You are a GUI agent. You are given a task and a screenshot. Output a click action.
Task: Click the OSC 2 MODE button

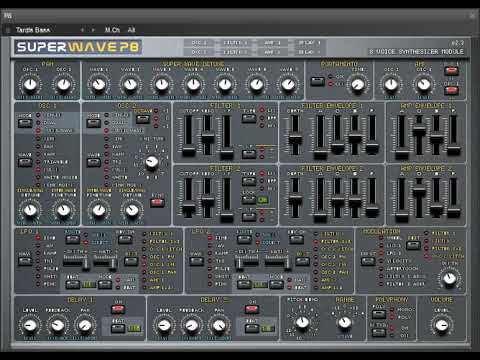(93, 123)
